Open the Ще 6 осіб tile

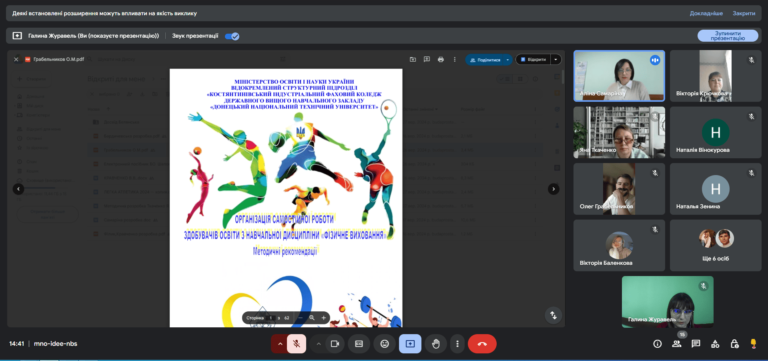pyautogui.click(x=716, y=245)
